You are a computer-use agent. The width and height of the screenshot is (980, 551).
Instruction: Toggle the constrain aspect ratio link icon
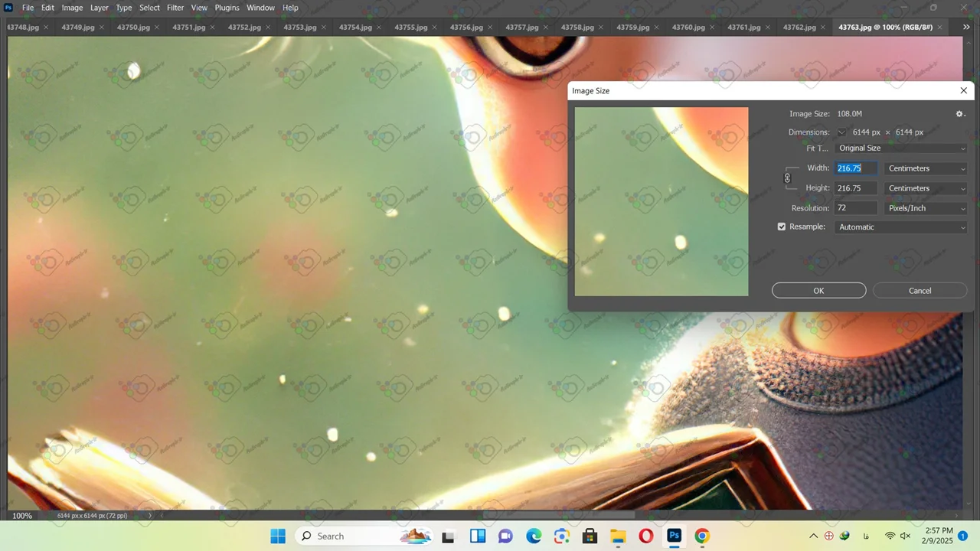(787, 178)
